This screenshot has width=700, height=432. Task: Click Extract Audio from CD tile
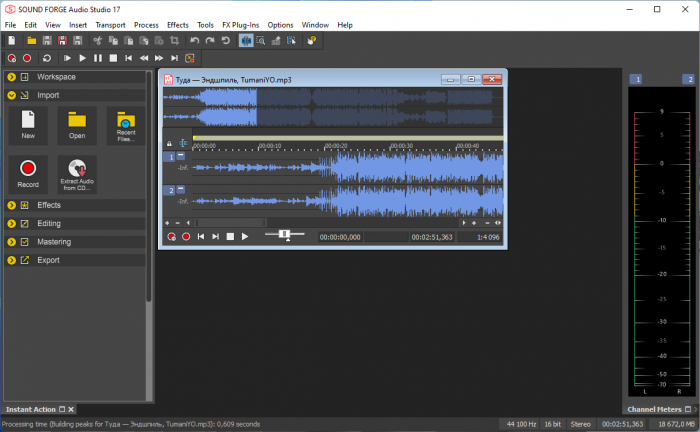pos(77,174)
